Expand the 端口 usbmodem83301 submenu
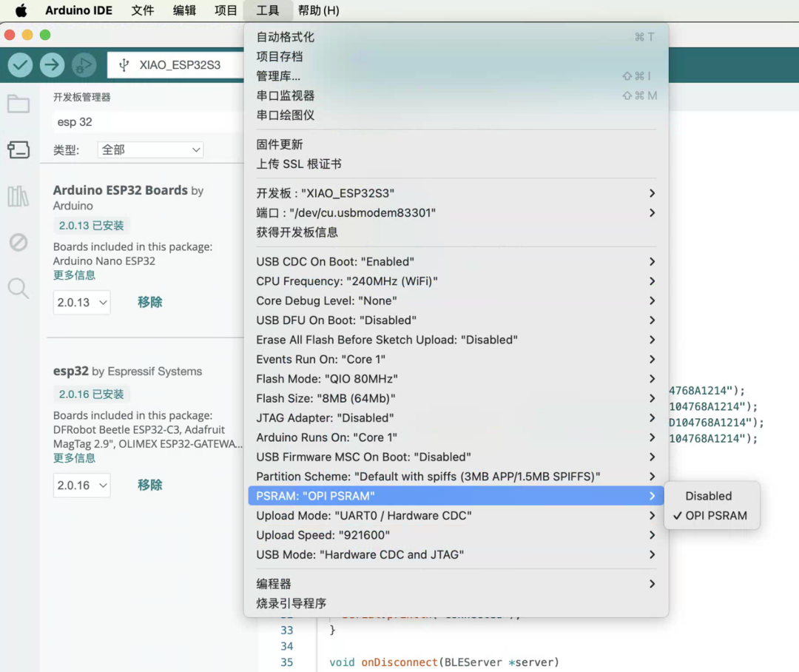Image resolution: width=799 pixels, height=672 pixels. click(x=456, y=212)
